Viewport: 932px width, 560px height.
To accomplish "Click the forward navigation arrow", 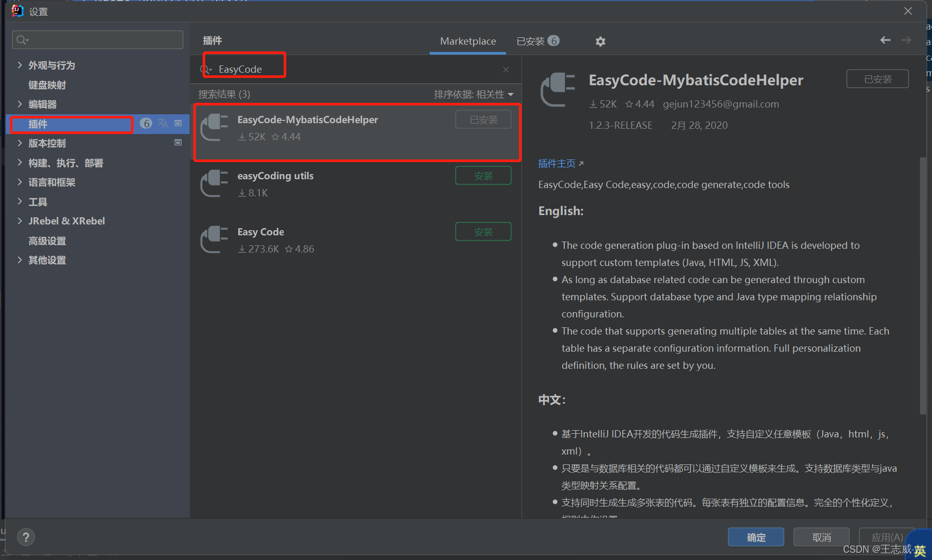I will pos(906,40).
